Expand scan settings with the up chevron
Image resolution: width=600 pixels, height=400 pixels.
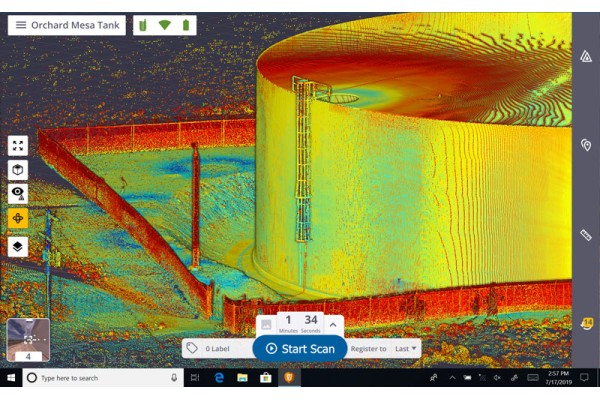pyautogui.click(x=333, y=325)
